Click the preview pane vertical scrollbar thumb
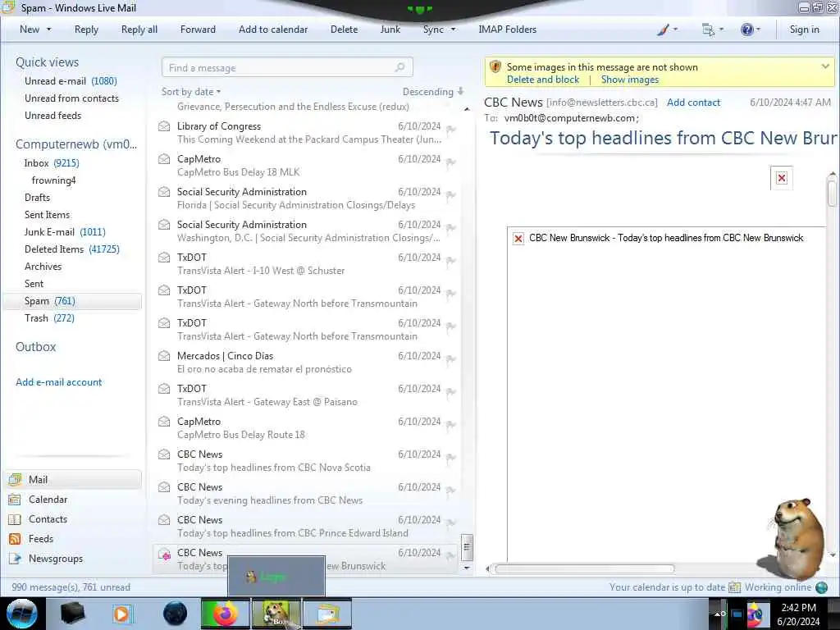 click(832, 193)
